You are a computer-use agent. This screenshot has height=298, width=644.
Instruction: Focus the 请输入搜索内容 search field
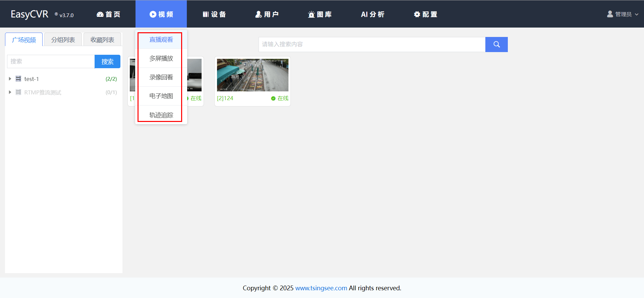[372, 44]
